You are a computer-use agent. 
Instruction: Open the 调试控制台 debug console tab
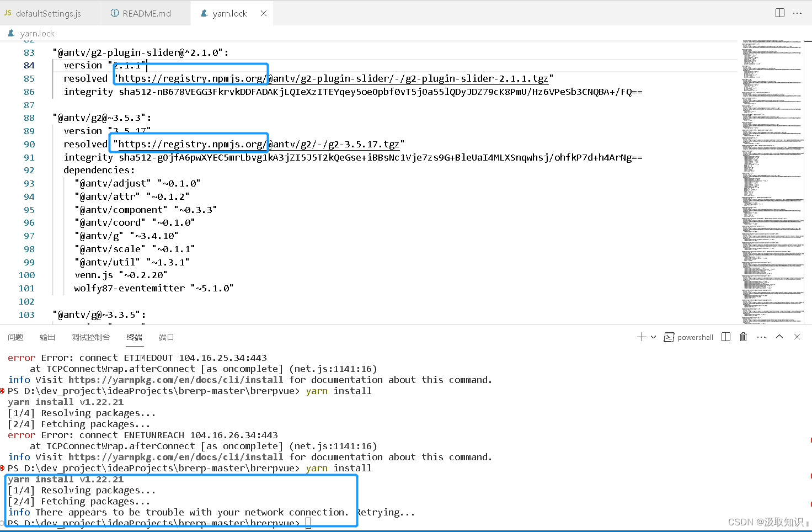(x=91, y=337)
